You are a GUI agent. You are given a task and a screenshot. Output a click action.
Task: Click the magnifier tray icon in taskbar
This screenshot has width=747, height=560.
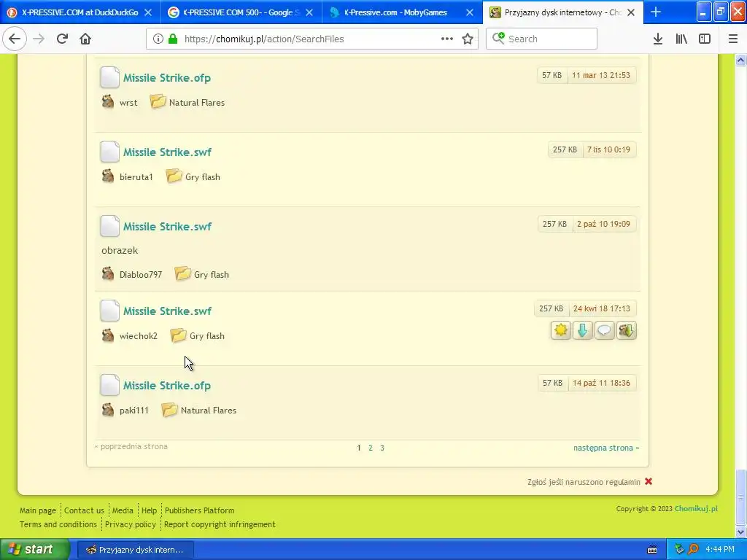point(693,549)
